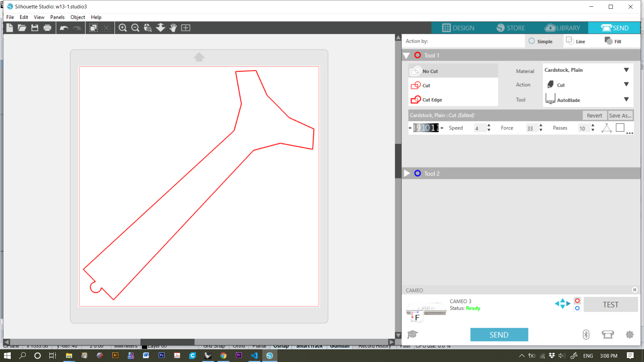Select the No Cut option
This screenshot has width=644, height=362.
(x=430, y=71)
